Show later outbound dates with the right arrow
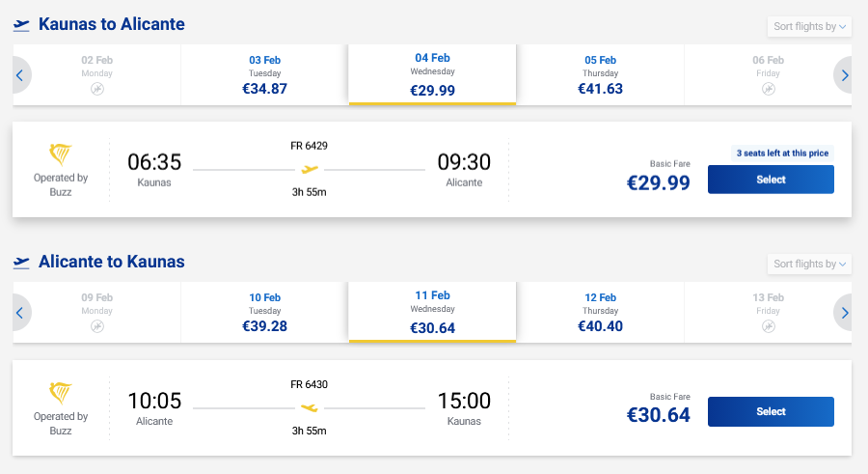The image size is (868, 474). 845,74
